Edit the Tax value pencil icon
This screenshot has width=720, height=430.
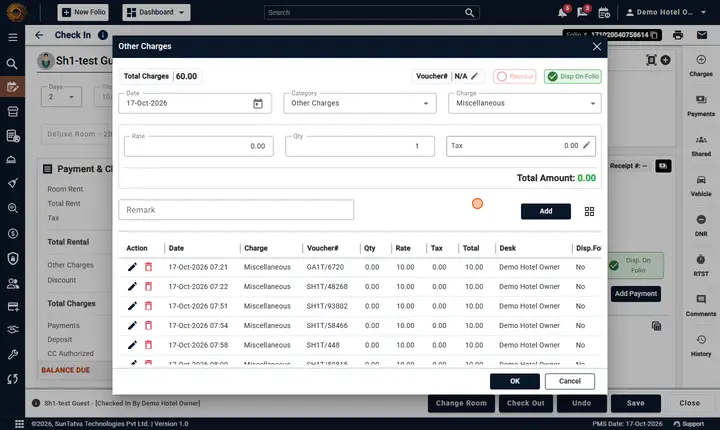pos(586,146)
